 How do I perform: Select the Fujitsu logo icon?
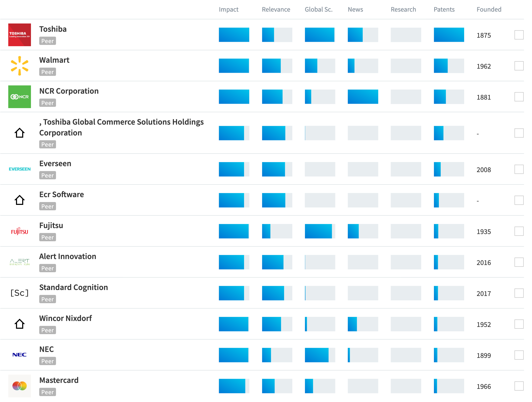pyautogui.click(x=20, y=231)
